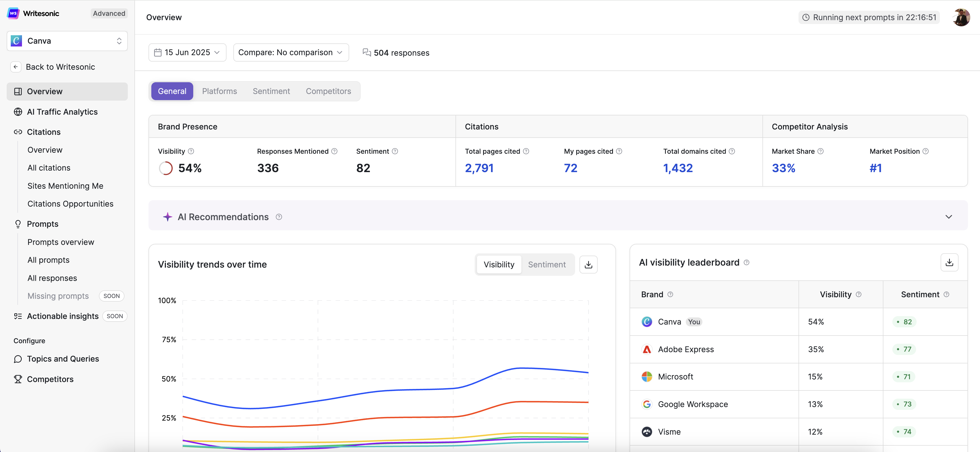The width and height of the screenshot is (980, 452).
Task: Click the AI Recommendations sparkle icon
Action: 167,217
